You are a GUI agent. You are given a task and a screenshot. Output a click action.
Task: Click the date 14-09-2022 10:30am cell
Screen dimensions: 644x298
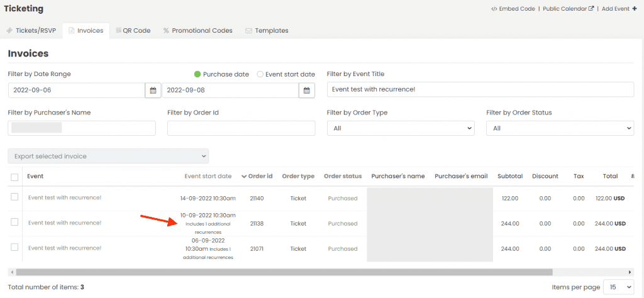point(208,198)
